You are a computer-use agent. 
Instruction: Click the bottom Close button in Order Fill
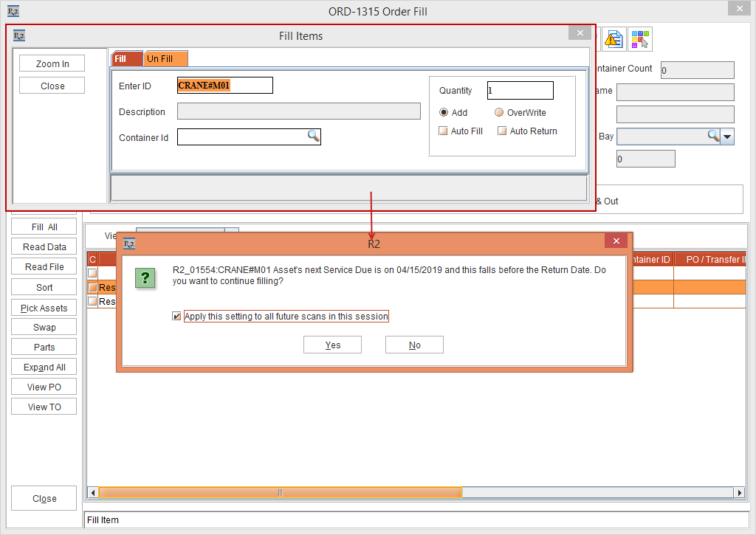(x=44, y=498)
